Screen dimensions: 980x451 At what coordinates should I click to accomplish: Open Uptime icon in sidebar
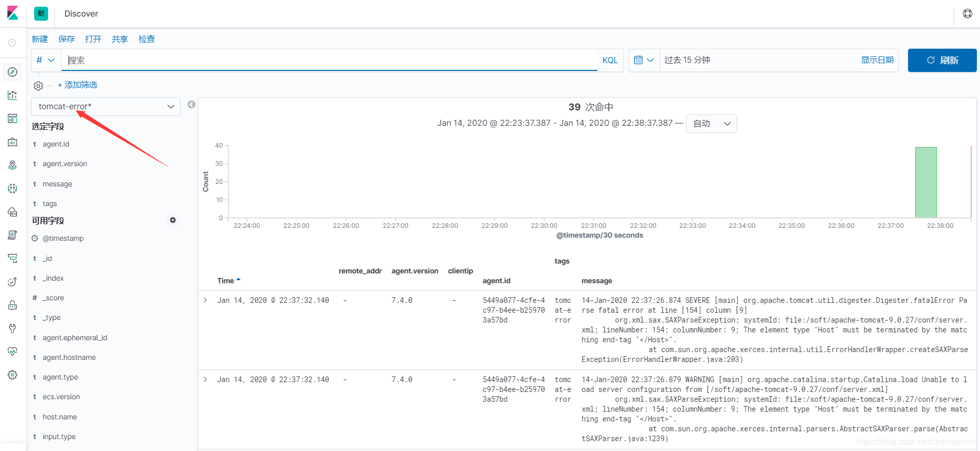point(12,282)
